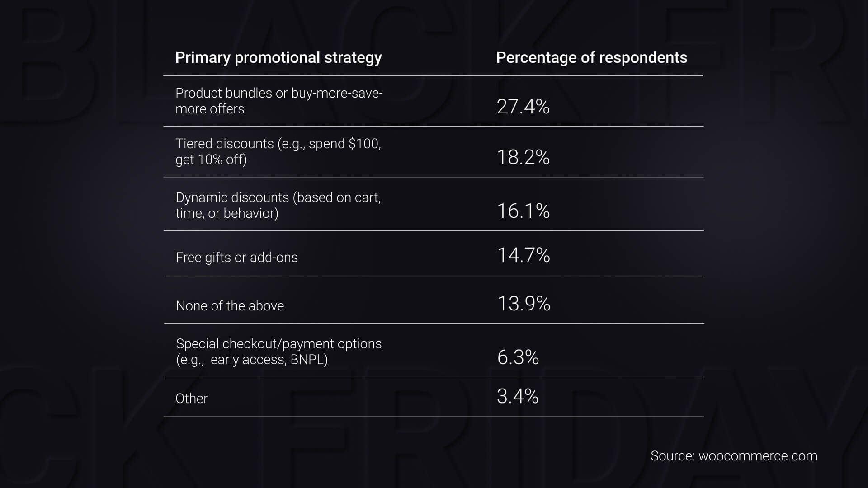Viewport: 868px width, 488px height.
Task: Select the "Free gifts or add-ons" label
Action: (236, 258)
